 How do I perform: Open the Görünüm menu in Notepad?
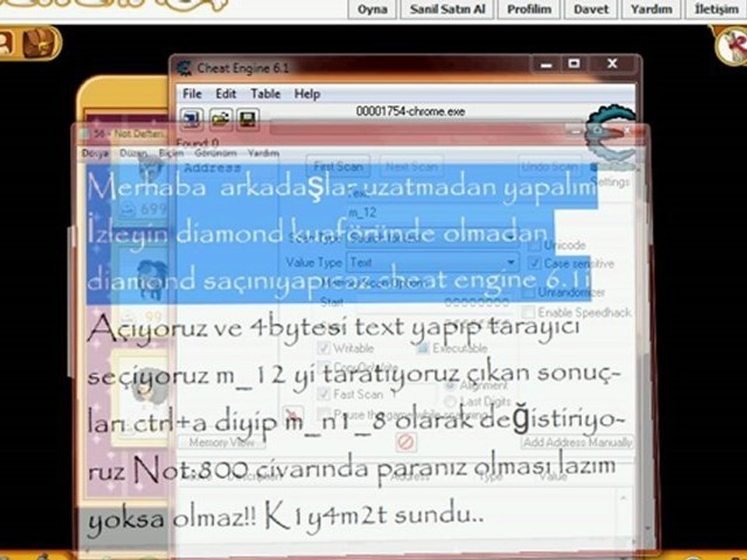tap(216, 153)
